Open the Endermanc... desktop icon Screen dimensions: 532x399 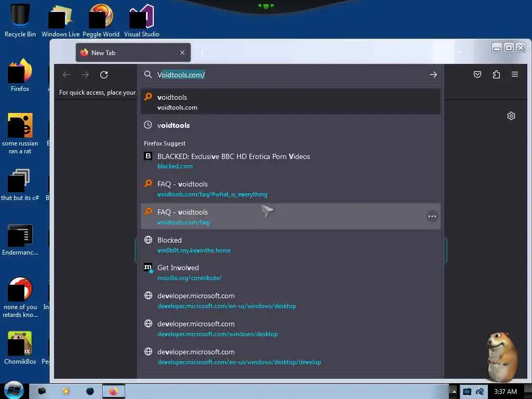point(20,240)
